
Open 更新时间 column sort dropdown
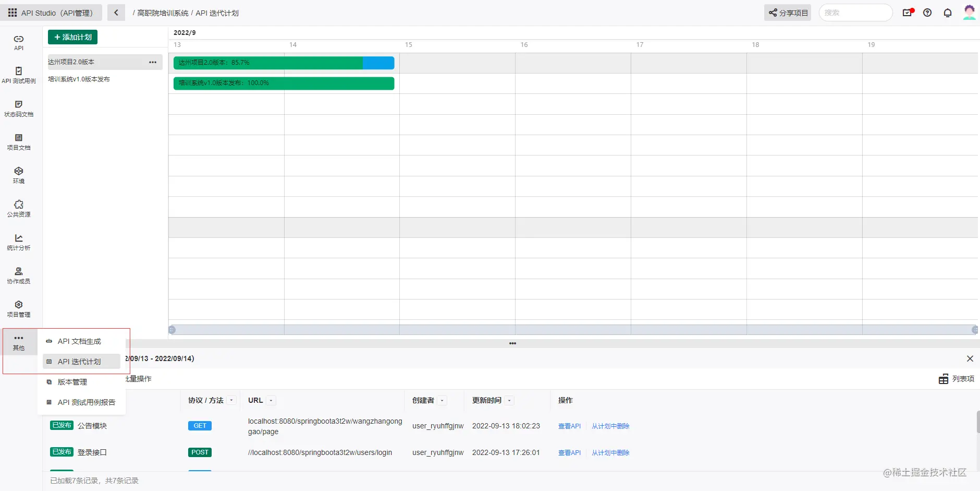pyautogui.click(x=509, y=400)
